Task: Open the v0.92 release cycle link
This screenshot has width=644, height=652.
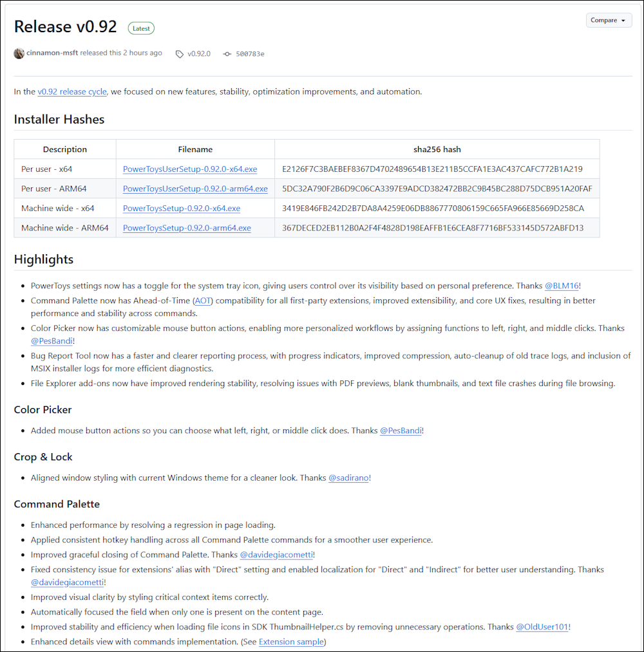Action: (72, 91)
